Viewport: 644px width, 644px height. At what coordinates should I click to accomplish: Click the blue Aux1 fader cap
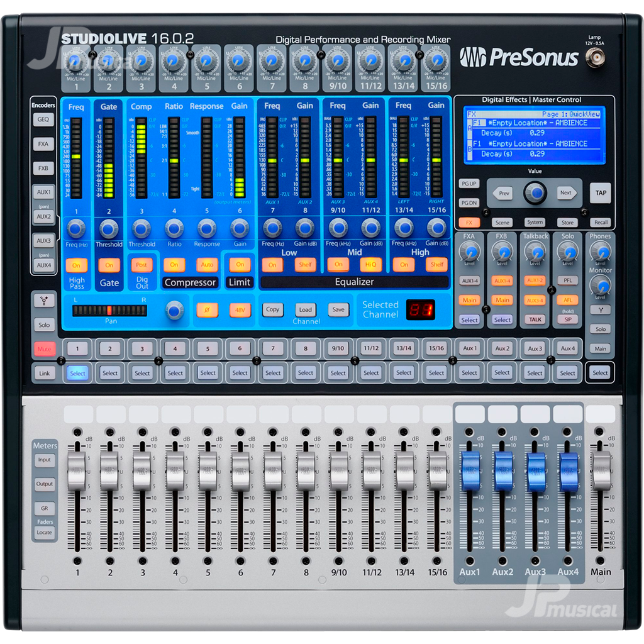pos(470,471)
